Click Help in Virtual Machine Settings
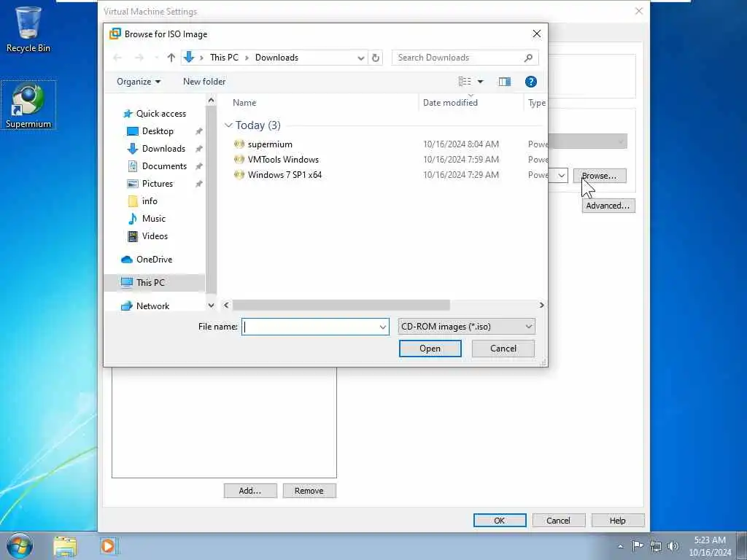 pos(618,521)
